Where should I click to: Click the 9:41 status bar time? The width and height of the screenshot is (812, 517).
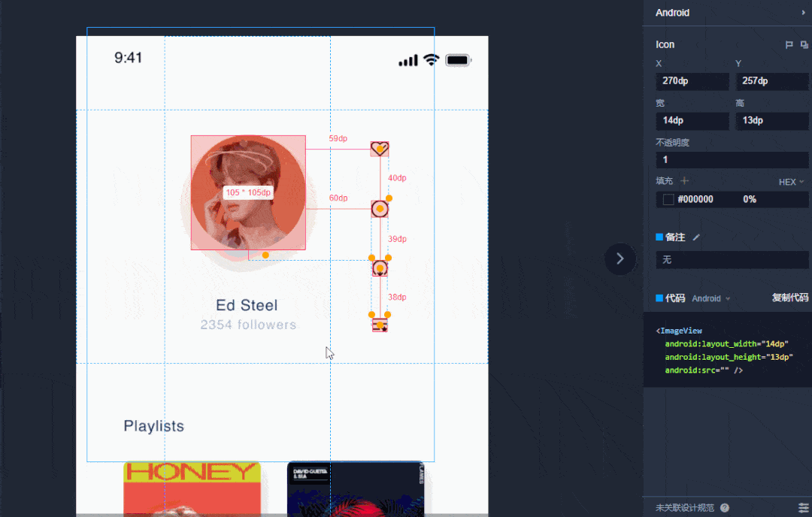128,57
